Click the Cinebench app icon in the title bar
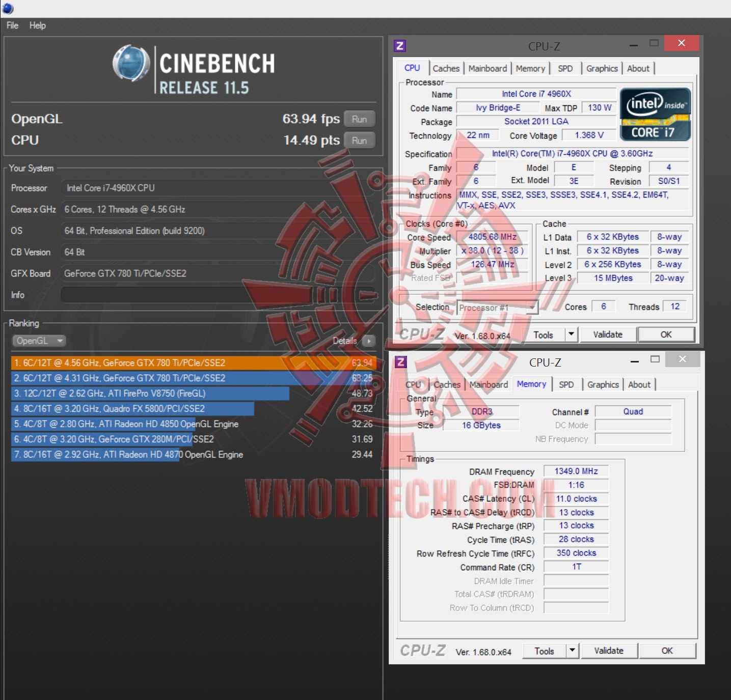This screenshot has width=731, height=700. click(8, 9)
